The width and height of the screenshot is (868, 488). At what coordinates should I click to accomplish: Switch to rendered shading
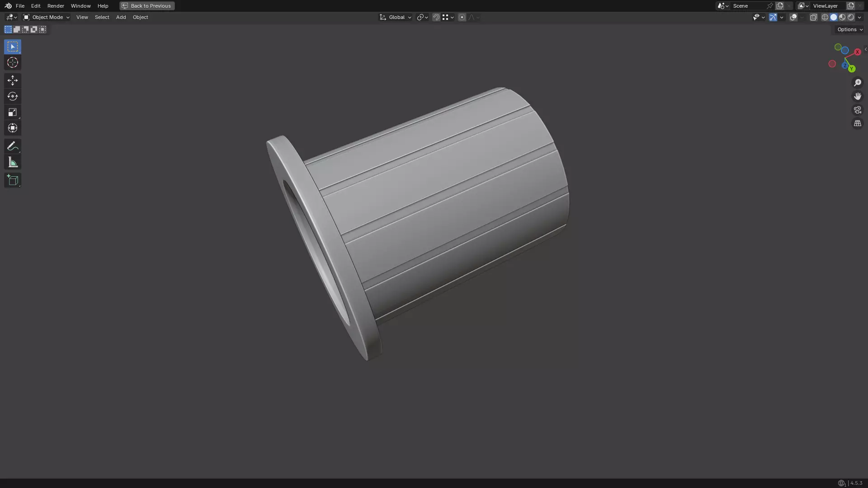pyautogui.click(x=851, y=17)
